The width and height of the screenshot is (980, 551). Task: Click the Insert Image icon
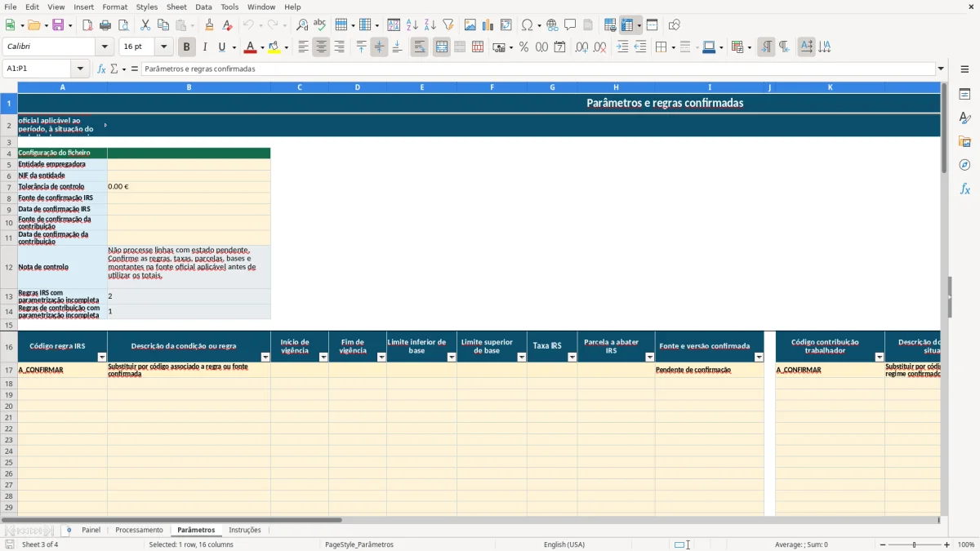click(x=470, y=25)
